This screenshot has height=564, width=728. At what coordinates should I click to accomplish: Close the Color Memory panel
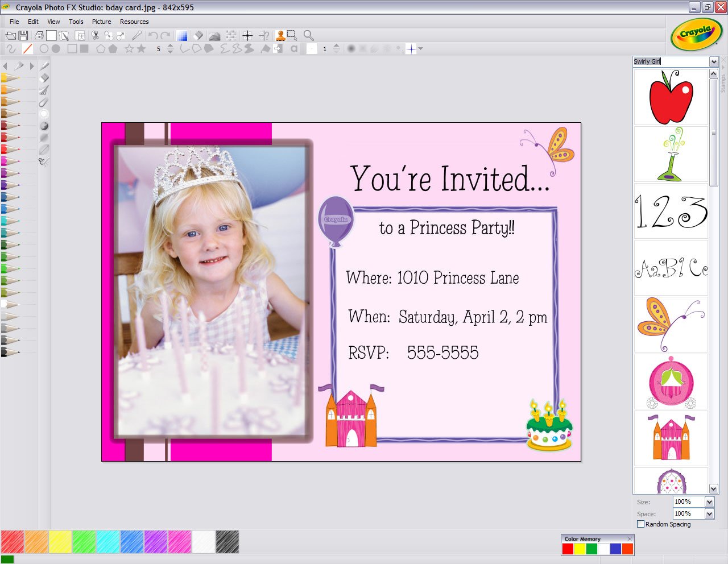pyautogui.click(x=629, y=538)
